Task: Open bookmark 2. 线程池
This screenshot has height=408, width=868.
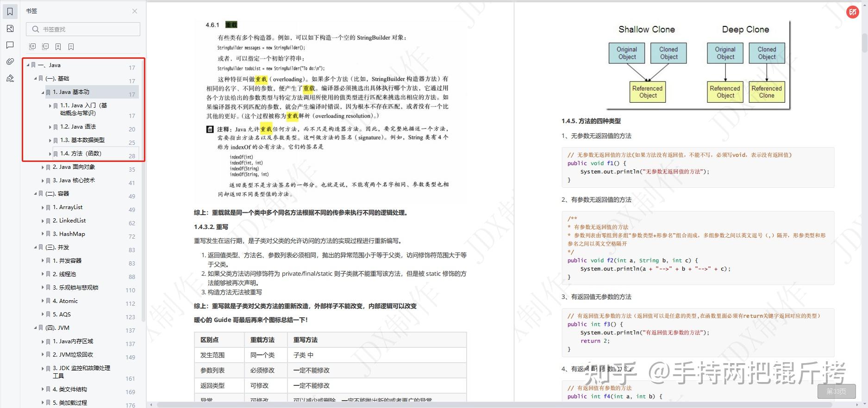Action: pyautogui.click(x=64, y=274)
